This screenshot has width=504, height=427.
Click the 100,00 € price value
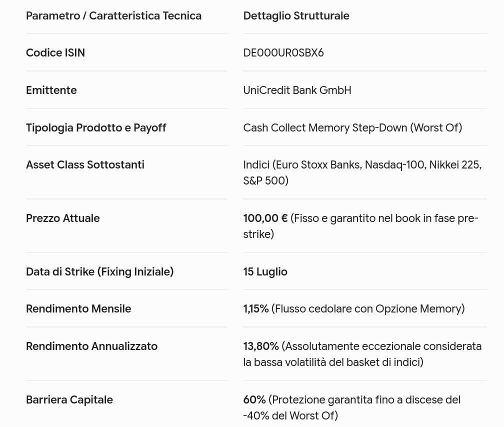point(265,218)
